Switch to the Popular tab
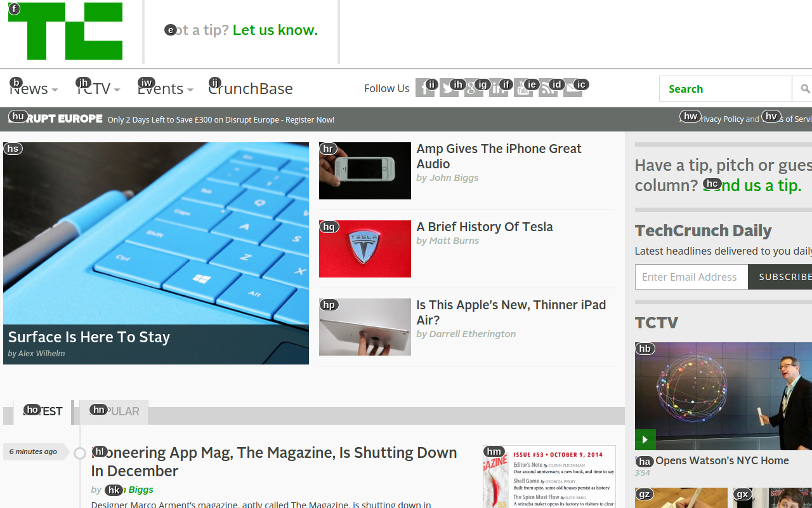 [x=114, y=411]
